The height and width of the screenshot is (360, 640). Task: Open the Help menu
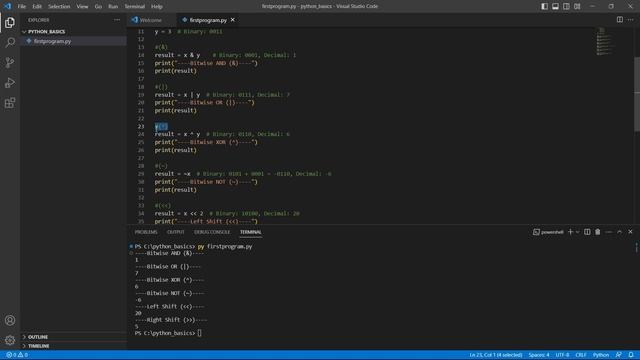pyautogui.click(x=156, y=7)
